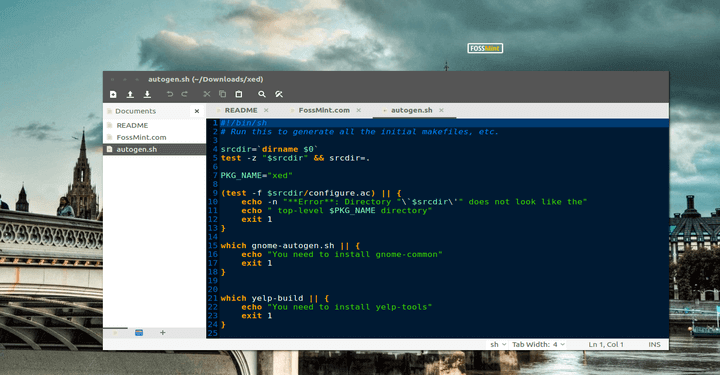Cut selection with the scissors icon
This screenshot has height=375, width=720.
pos(207,94)
